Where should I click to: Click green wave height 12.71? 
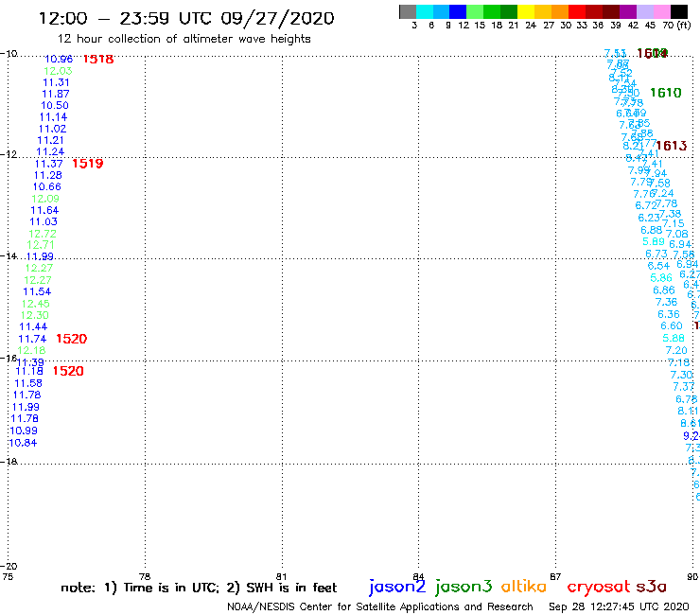pos(41,245)
